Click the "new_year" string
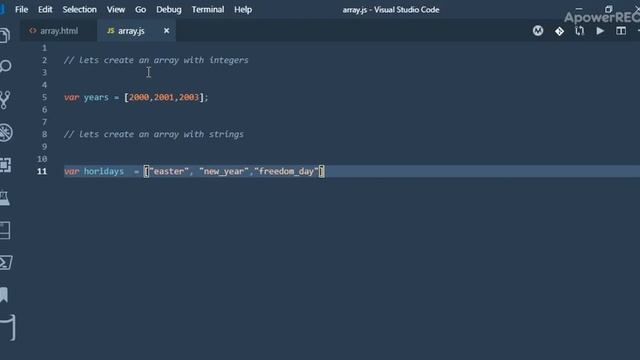Viewport: 640px width, 360px height. click(224, 171)
